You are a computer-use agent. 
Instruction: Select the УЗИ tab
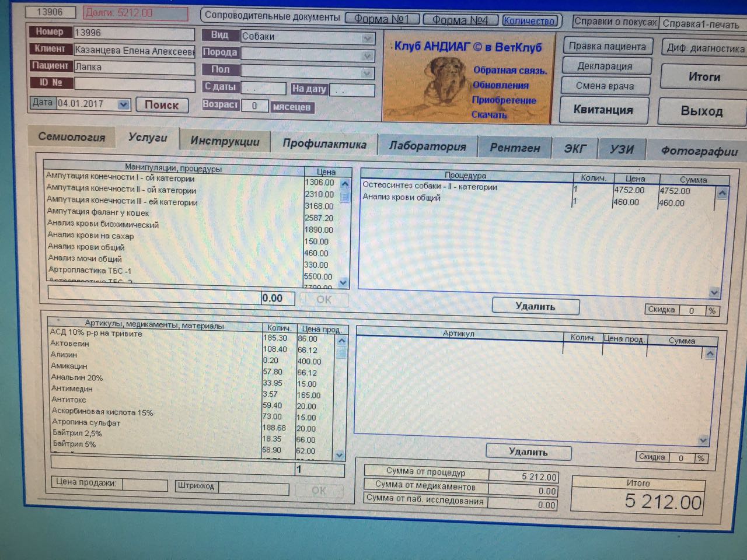(622, 149)
